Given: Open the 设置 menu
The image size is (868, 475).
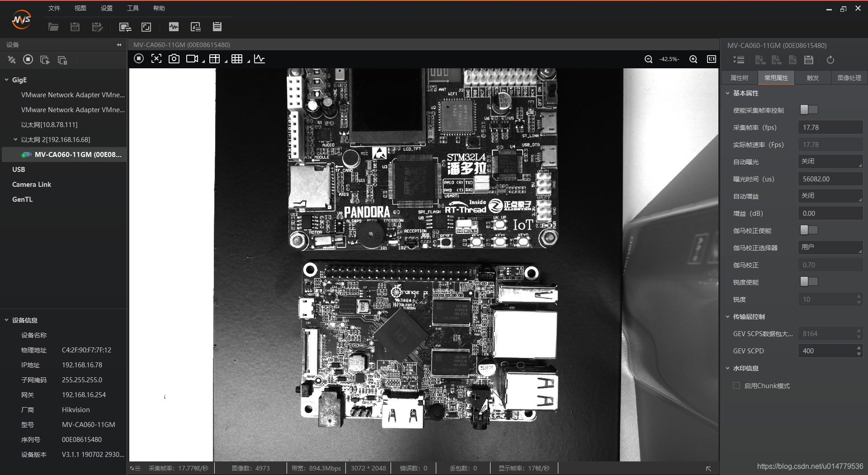Looking at the screenshot, I should click(106, 8).
